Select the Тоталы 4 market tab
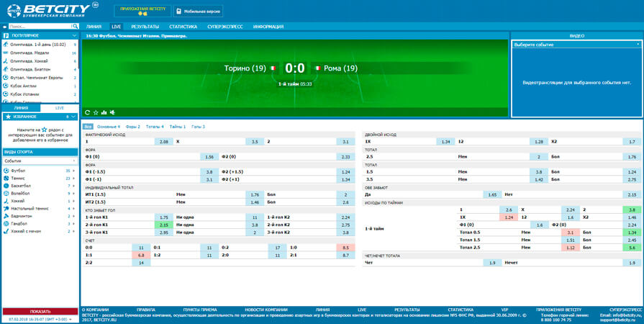 pyautogui.click(x=155, y=127)
